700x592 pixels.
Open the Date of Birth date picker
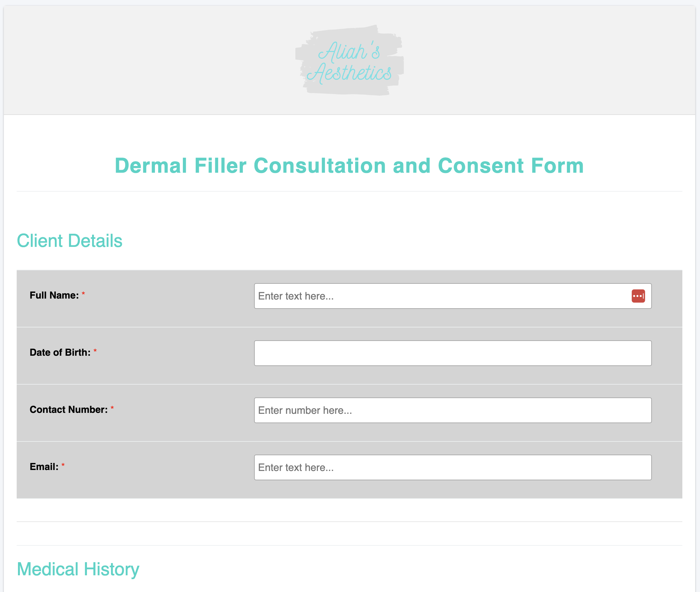[452, 353]
